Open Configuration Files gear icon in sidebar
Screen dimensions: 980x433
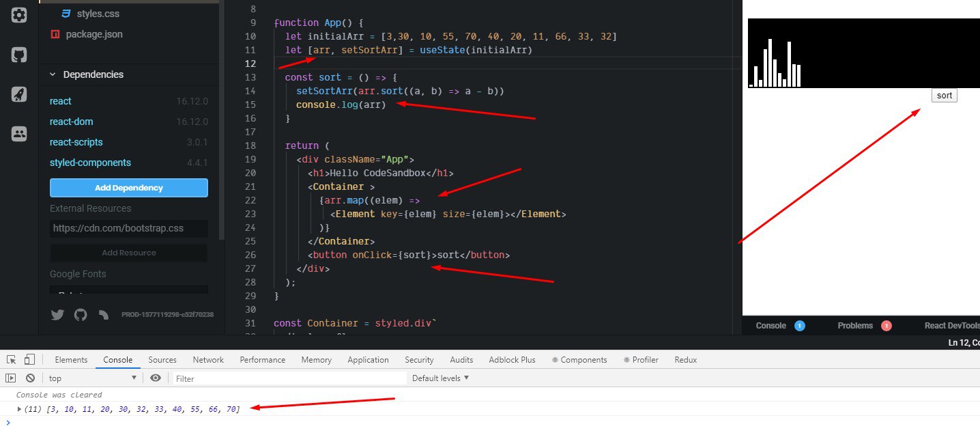coord(19,15)
